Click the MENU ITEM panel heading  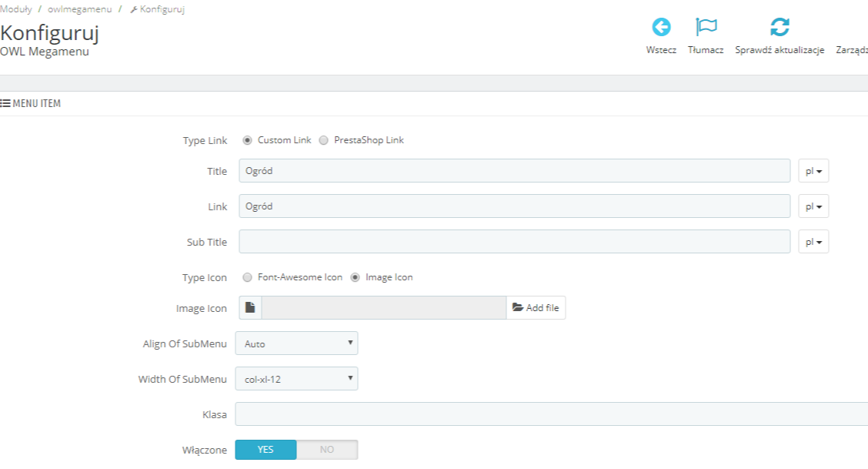coord(36,103)
